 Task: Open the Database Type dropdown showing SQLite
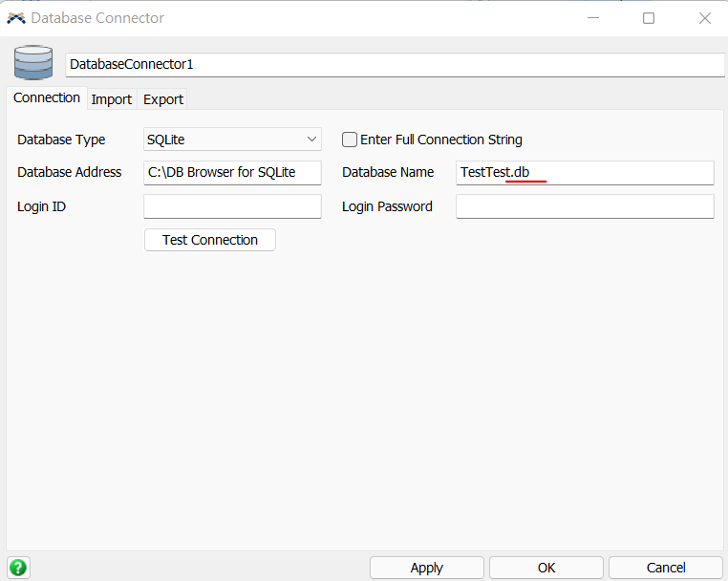click(232, 140)
